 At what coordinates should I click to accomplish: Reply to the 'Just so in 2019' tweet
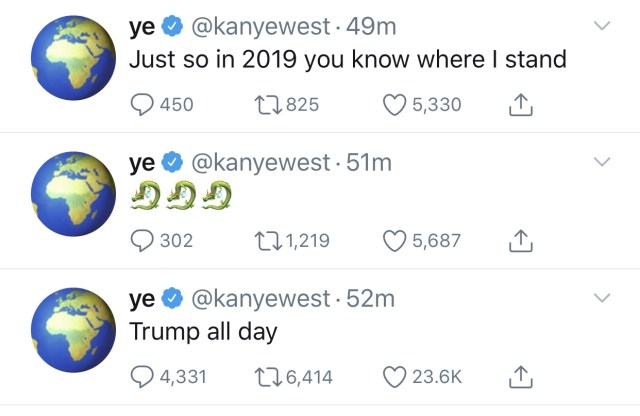[143, 104]
